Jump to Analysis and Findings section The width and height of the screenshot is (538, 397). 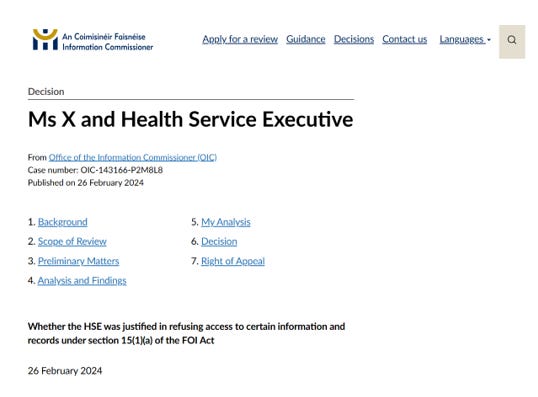coord(82,281)
